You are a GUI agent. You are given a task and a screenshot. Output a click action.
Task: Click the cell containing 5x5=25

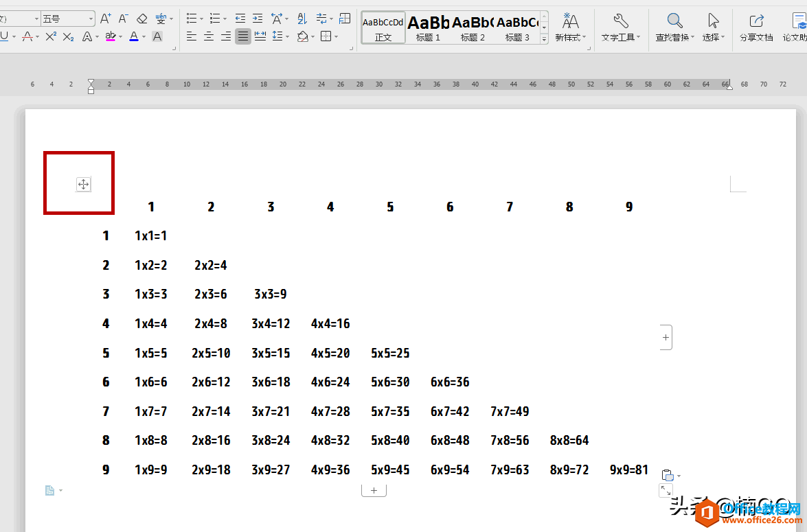[x=390, y=354]
